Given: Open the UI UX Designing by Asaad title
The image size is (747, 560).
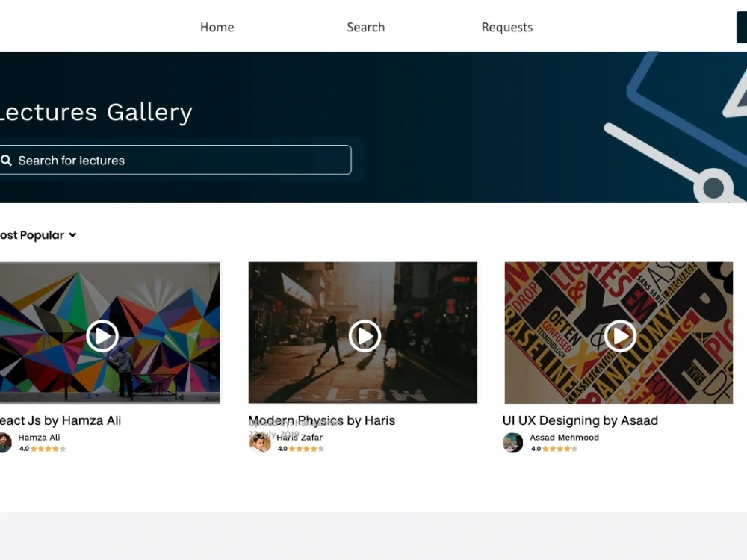Looking at the screenshot, I should tap(580, 420).
